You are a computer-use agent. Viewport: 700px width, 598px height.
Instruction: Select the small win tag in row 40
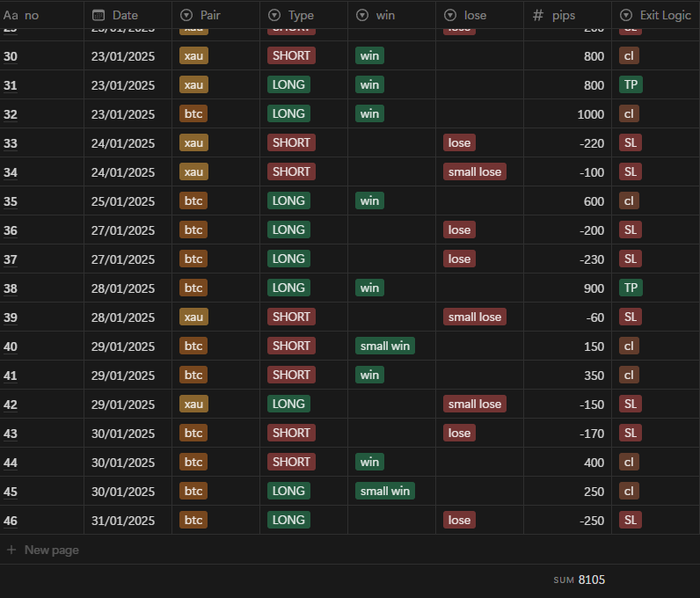pyautogui.click(x=385, y=346)
